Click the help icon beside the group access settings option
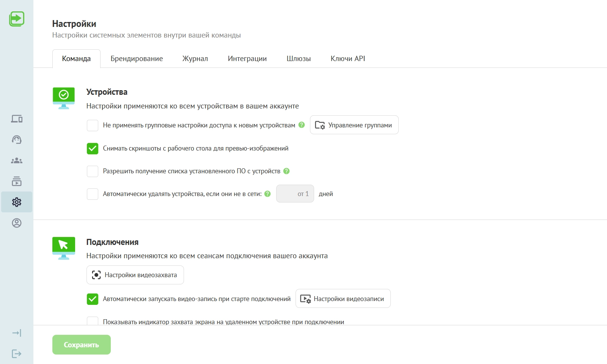Viewport: 607px width, 364px height. pos(302,125)
